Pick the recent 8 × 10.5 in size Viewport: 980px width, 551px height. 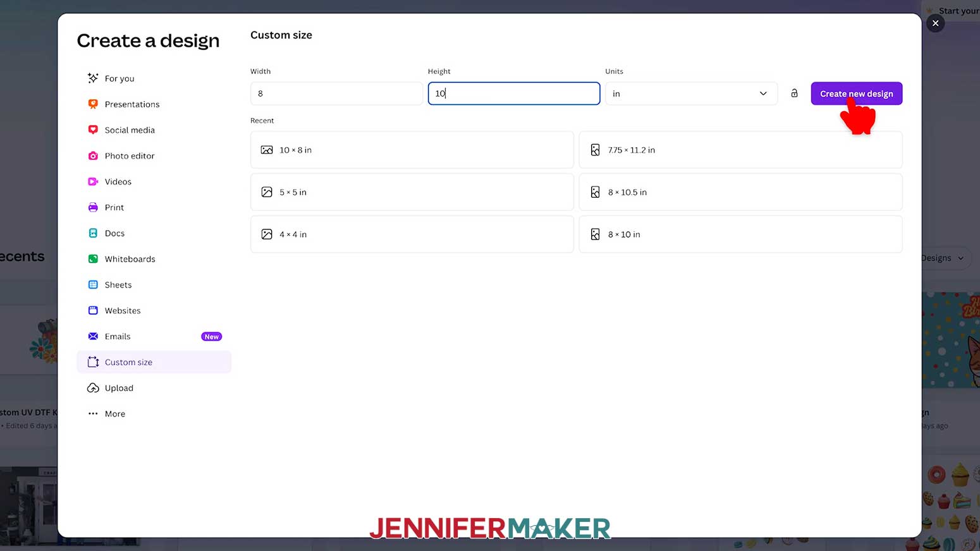(740, 192)
